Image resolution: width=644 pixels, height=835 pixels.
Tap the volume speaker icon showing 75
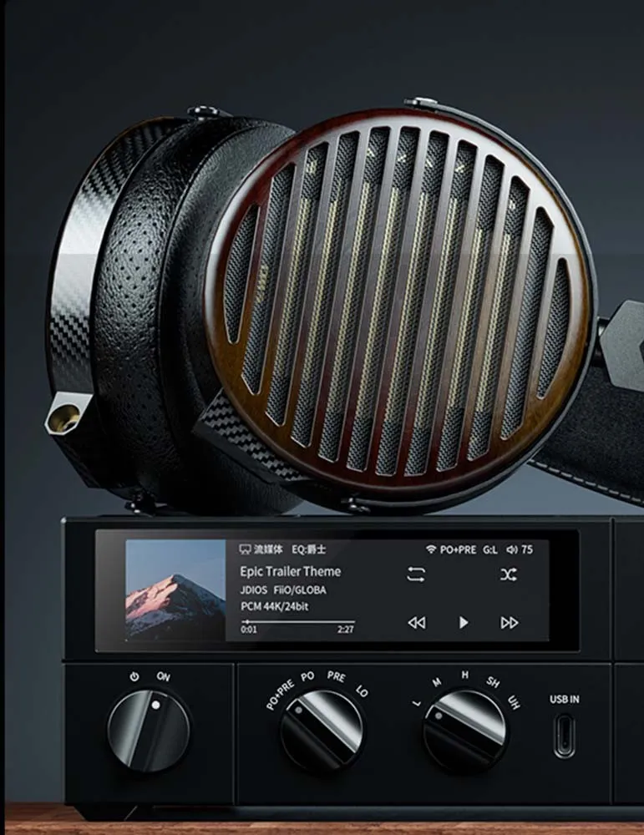pos(512,549)
